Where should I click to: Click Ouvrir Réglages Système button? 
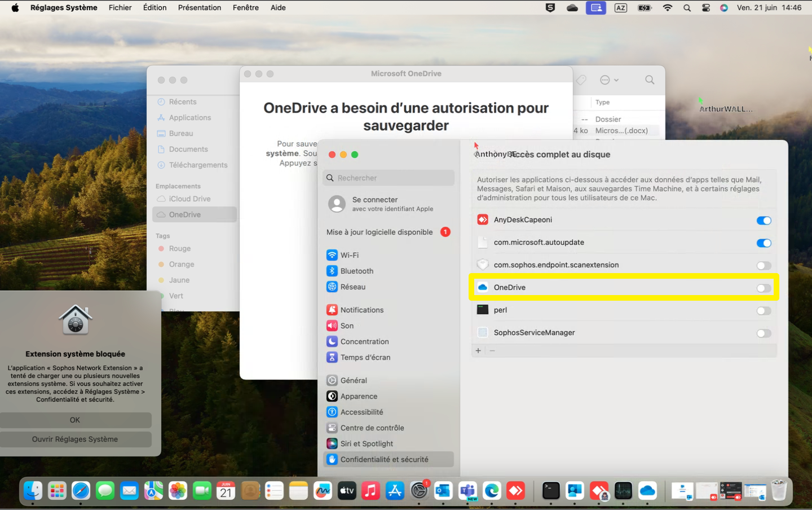(x=75, y=439)
